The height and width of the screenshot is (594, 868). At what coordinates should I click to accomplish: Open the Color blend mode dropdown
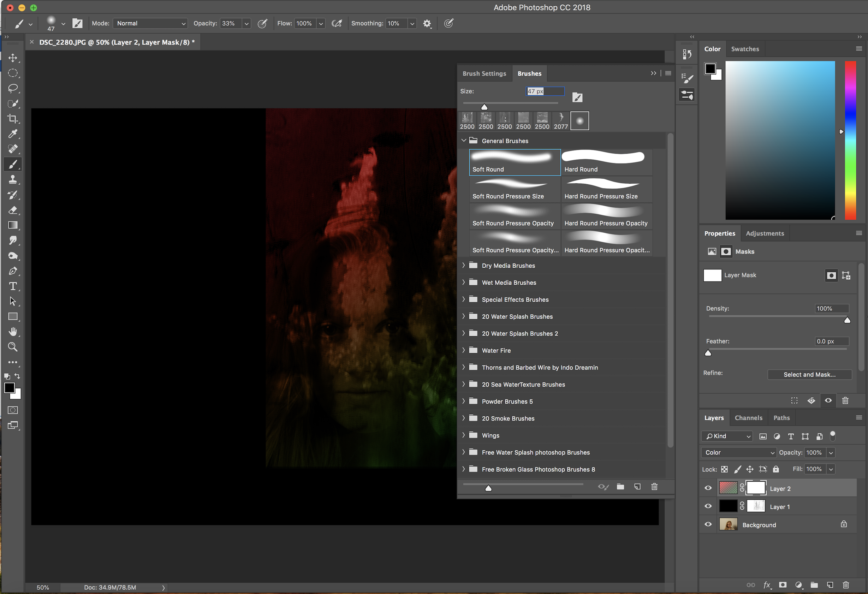click(x=738, y=452)
